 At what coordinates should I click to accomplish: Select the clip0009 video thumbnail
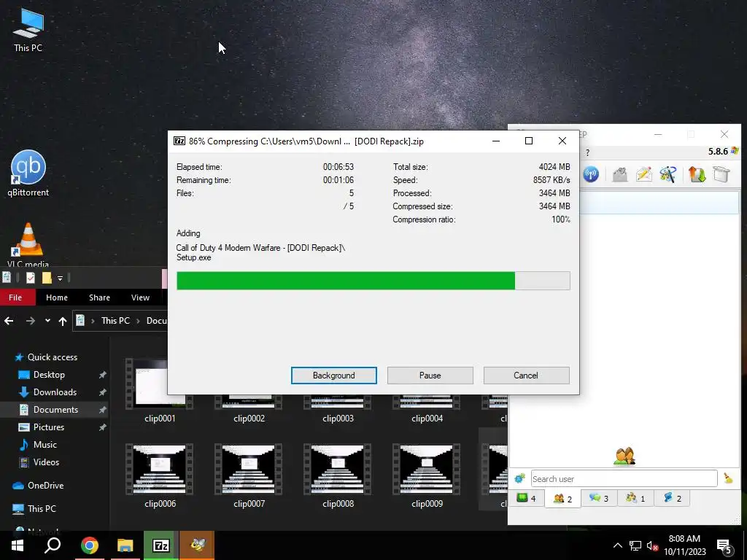coord(426,469)
